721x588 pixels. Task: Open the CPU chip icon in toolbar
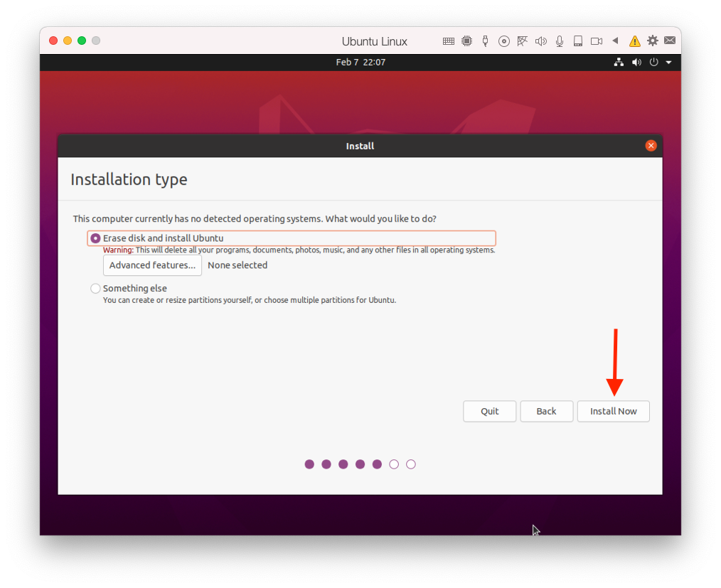tap(467, 41)
